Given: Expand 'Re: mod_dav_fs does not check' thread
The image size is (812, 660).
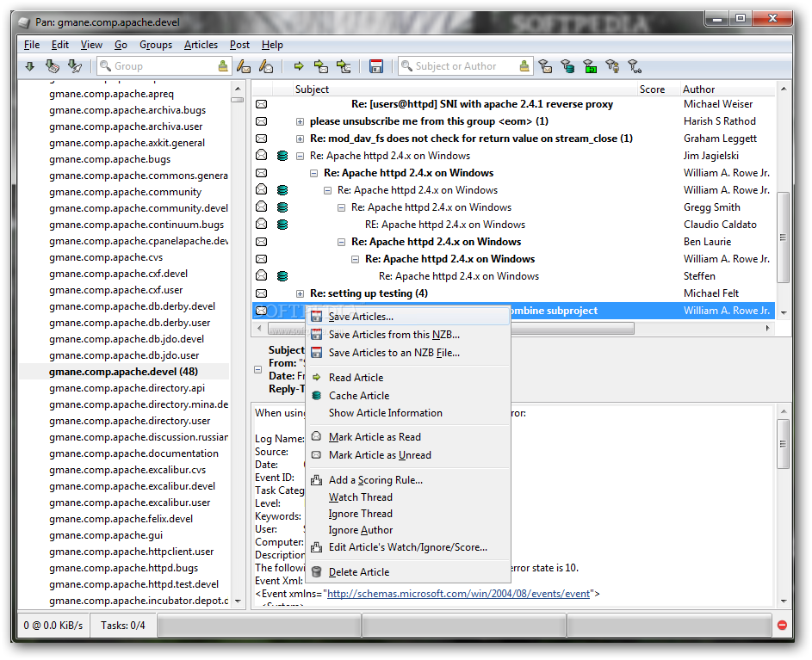Looking at the screenshot, I should click(300, 139).
